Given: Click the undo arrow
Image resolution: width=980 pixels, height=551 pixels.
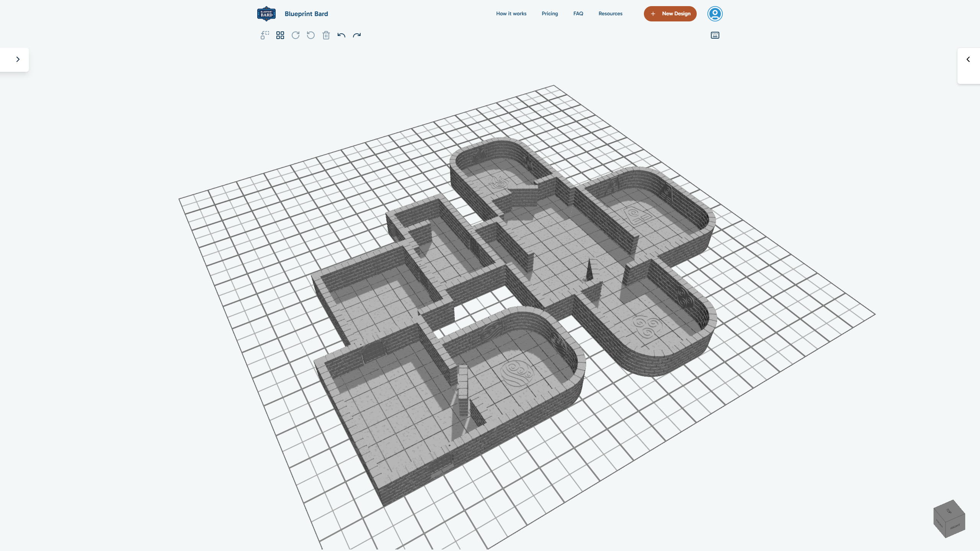Looking at the screenshot, I should [341, 35].
